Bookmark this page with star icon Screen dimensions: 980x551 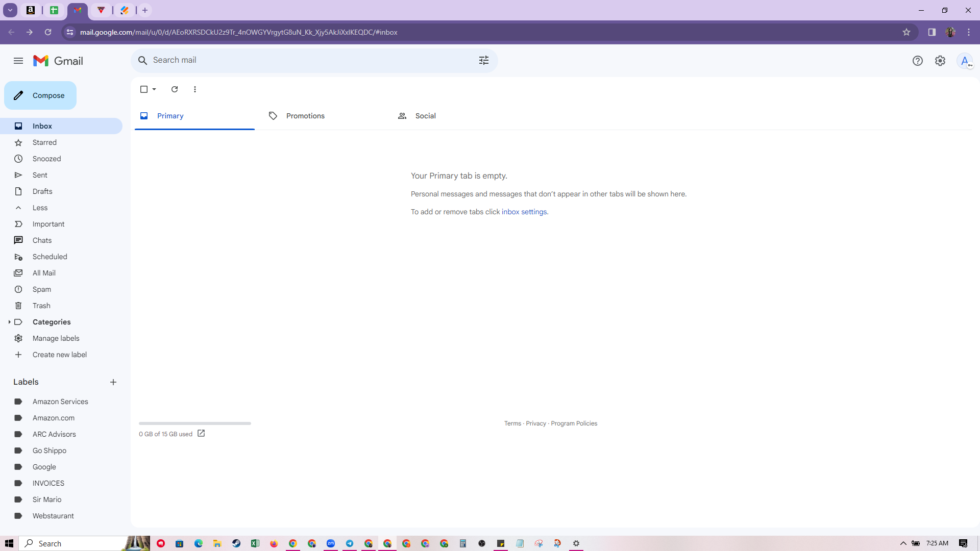906,32
